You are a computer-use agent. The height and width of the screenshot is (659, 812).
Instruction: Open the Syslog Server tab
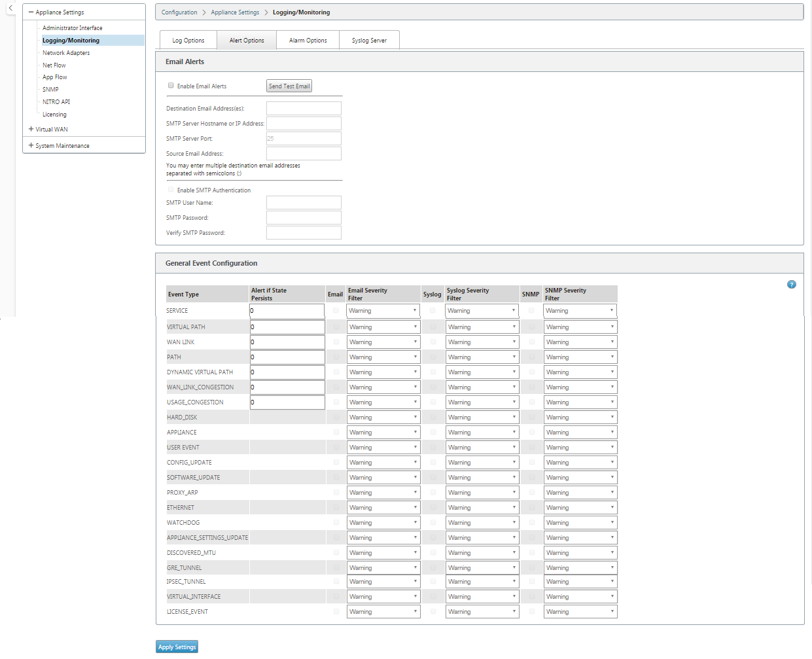[369, 40]
